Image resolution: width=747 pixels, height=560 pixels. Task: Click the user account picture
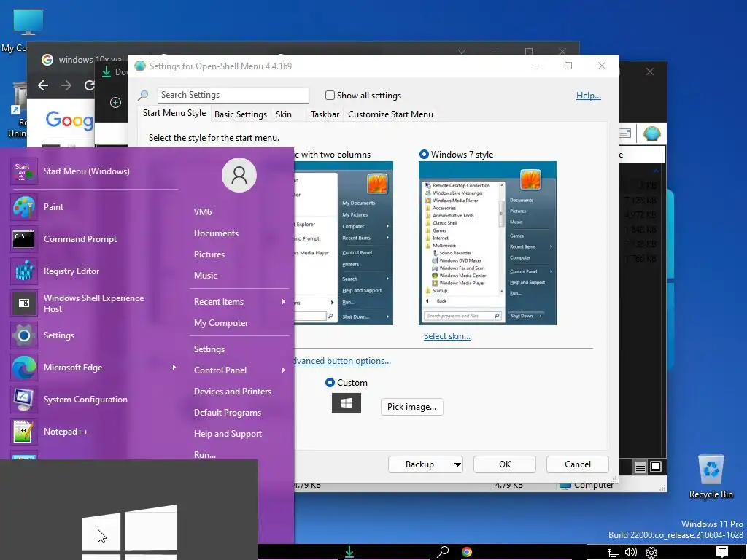tap(239, 175)
